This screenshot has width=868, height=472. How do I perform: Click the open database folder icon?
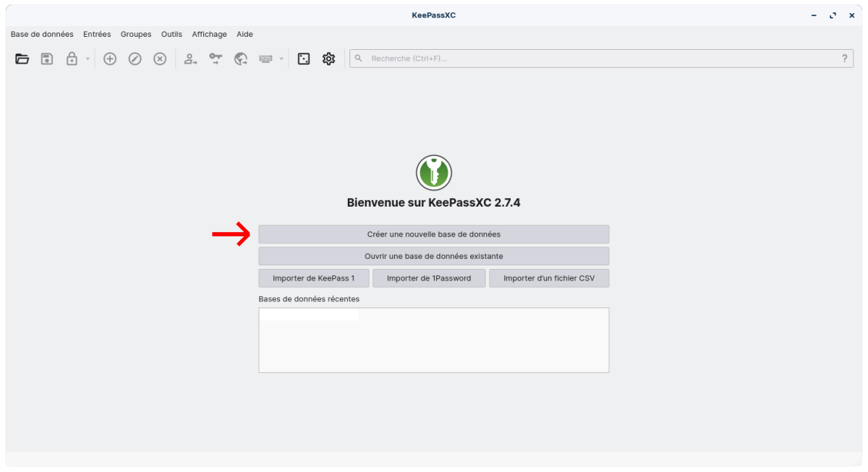22,59
